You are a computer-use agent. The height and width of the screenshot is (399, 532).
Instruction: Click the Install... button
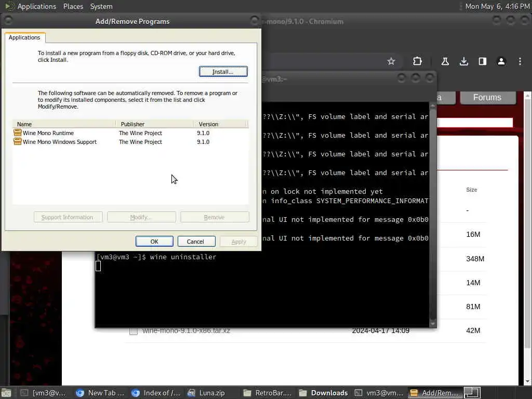pyautogui.click(x=223, y=72)
